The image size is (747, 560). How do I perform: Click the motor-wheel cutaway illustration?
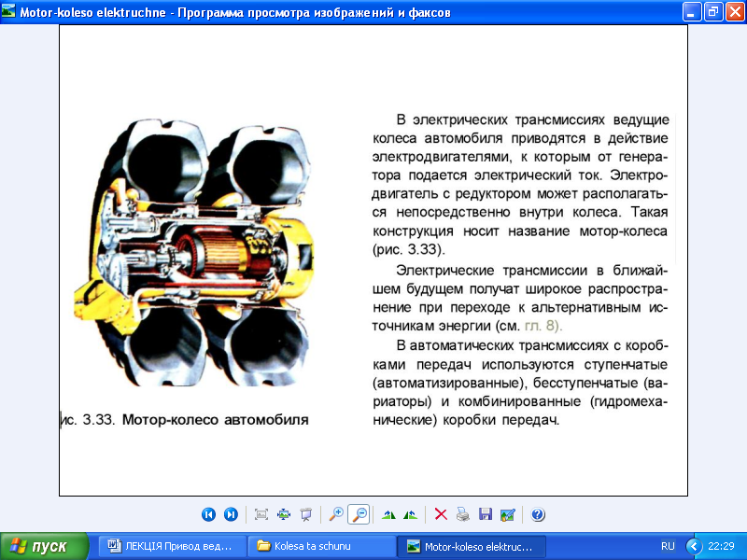(x=194, y=252)
